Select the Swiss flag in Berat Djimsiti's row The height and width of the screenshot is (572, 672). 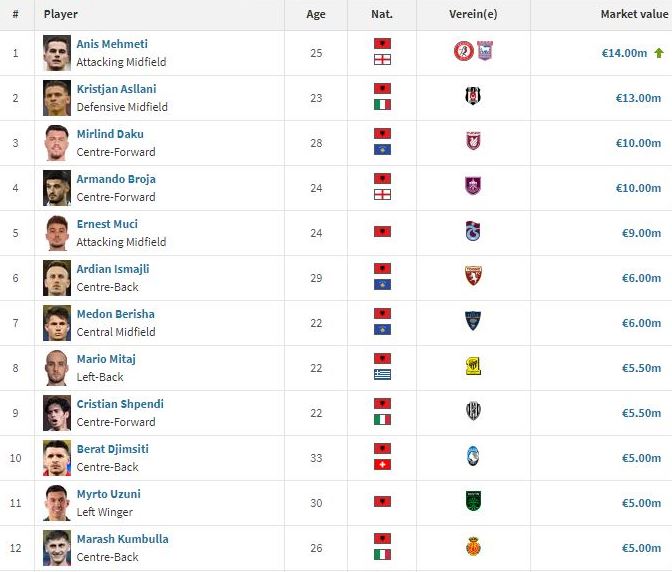point(382,465)
